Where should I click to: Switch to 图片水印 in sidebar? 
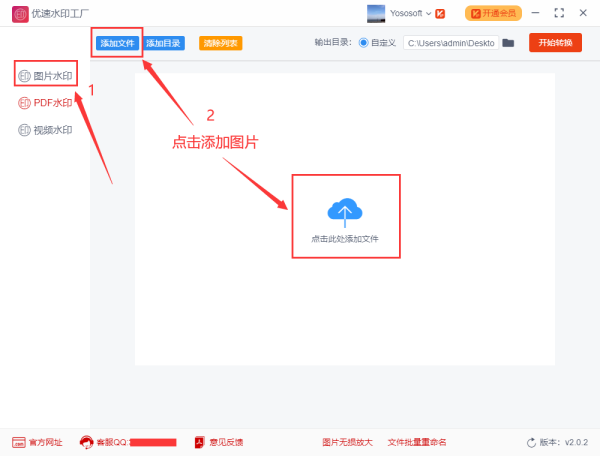tap(46, 76)
